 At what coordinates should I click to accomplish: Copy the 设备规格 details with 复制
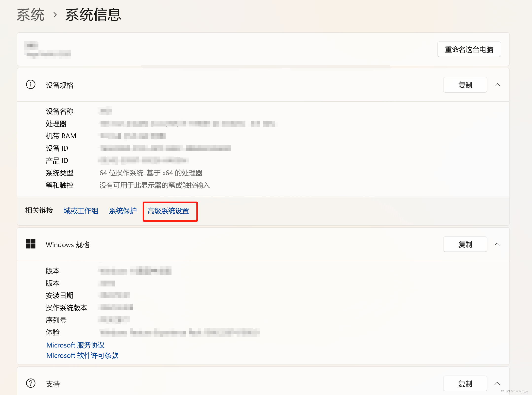pyautogui.click(x=465, y=85)
